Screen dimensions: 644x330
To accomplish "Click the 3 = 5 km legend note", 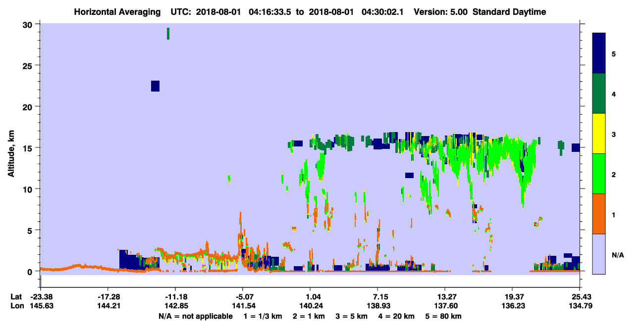I will point(352,316).
